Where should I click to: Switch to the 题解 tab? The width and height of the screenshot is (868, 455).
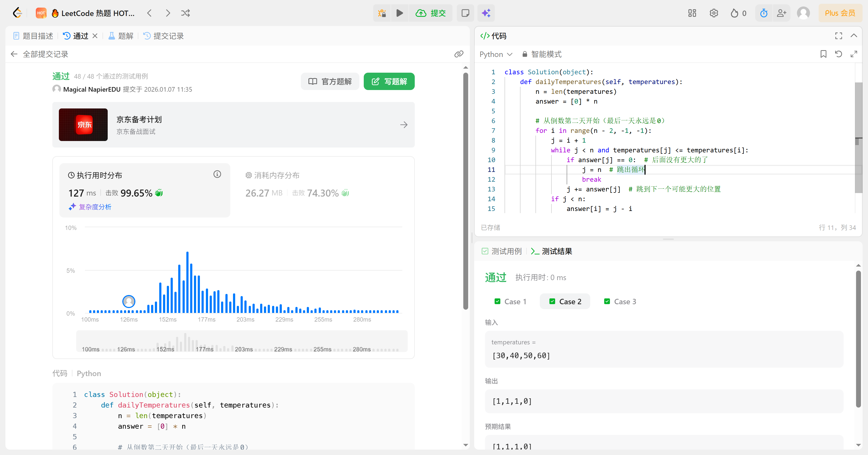pyautogui.click(x=121, y=36)
